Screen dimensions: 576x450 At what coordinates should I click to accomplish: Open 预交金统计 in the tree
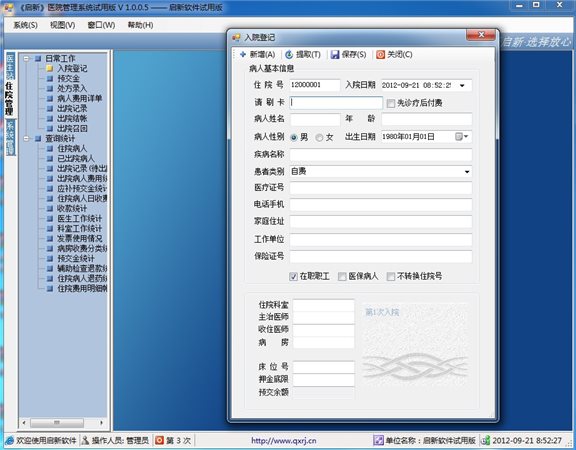pos(76,259)
